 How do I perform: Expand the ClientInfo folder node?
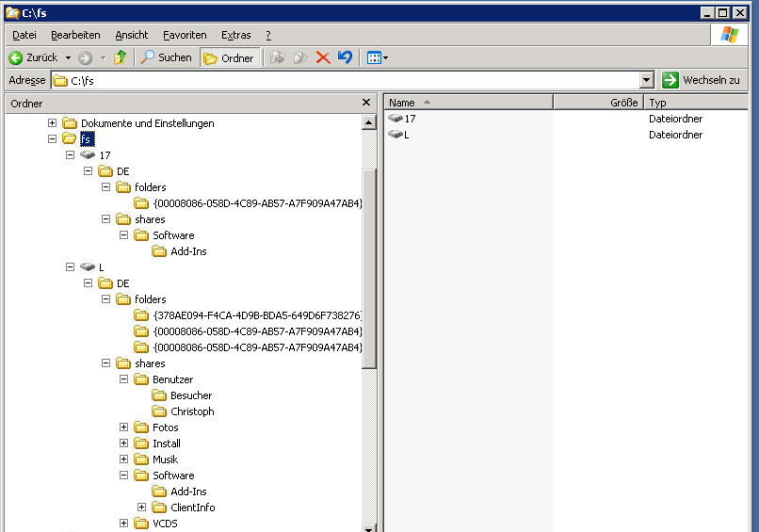pos(142,507)
